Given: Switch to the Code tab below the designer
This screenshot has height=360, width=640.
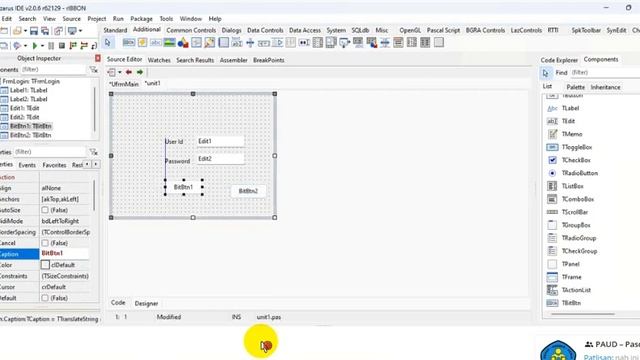Looking at the screenshot, I should coord(118,303).
